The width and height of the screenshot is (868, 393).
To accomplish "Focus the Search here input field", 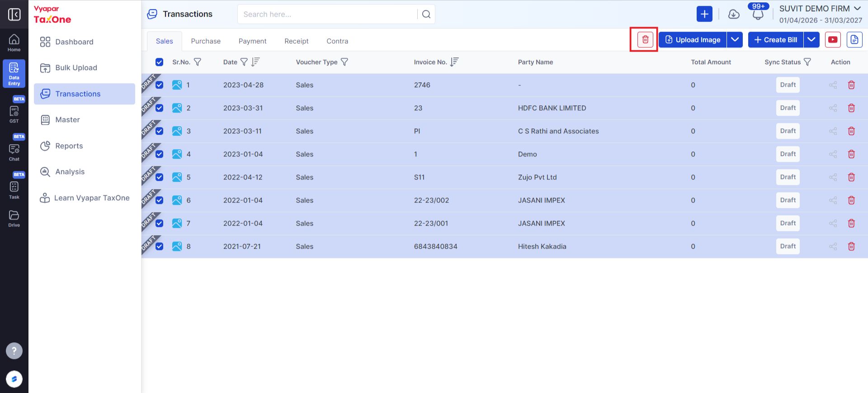I will pyautogui.click(x=328, y=14).
